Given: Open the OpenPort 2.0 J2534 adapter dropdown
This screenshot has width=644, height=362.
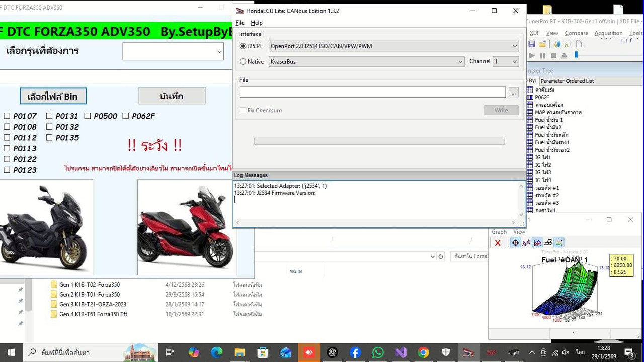Looking at the screenshot, I should click(x=393, y=46).
